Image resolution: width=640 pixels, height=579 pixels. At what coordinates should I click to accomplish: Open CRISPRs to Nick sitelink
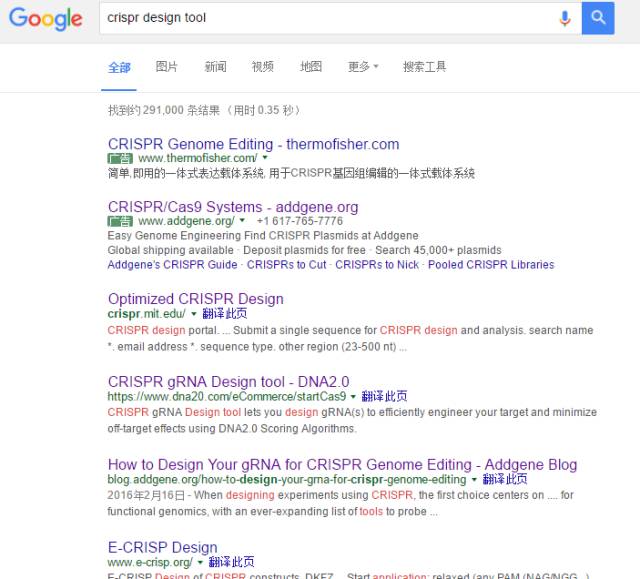point(377,265)
